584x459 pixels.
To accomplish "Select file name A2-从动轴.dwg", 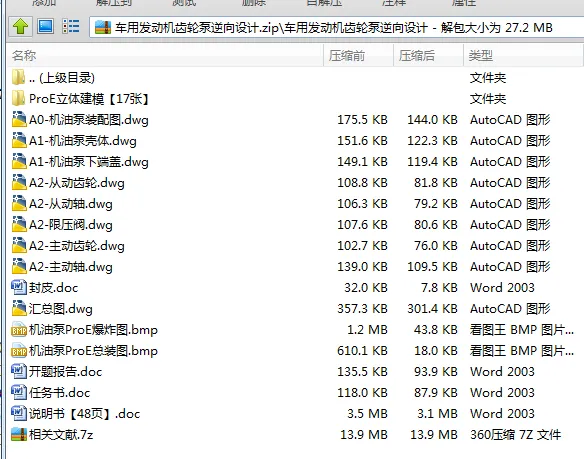I will (71, 204).
